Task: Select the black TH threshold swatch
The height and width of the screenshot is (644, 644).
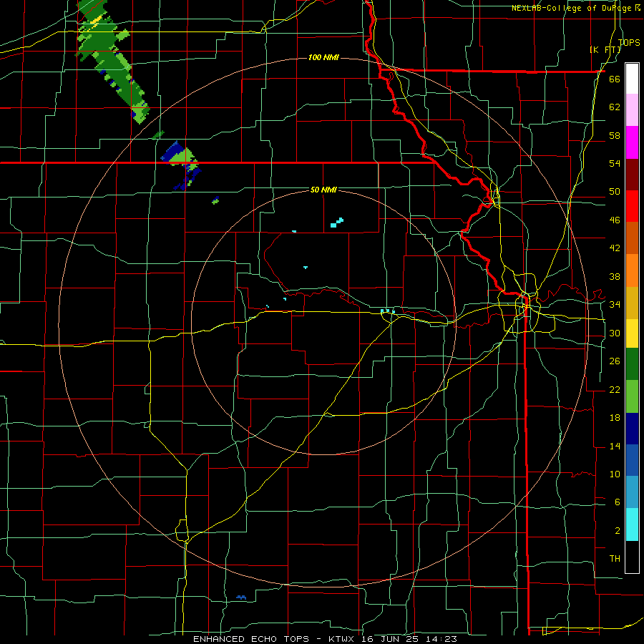Action: (632, 557)
